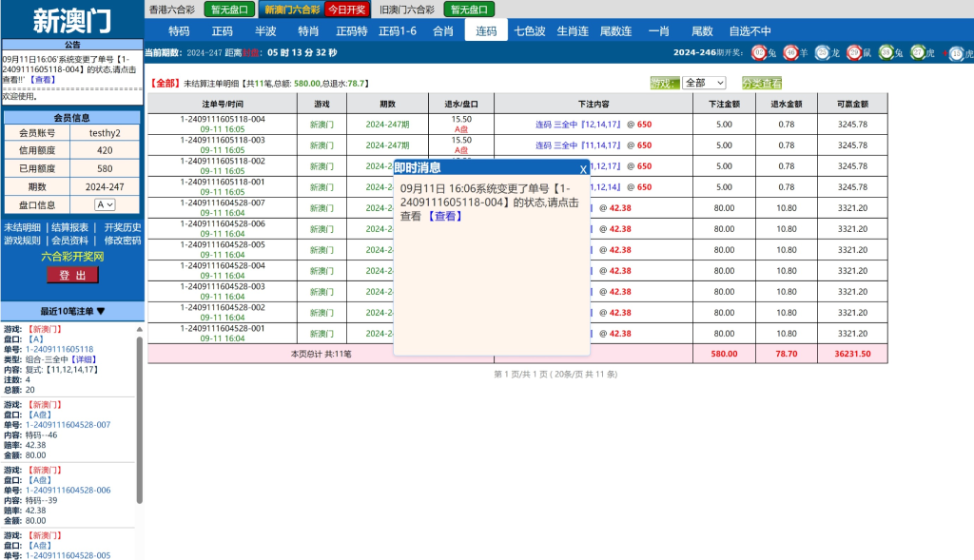Screen dimensions: 974x560
Task: Click the green lottery ball 38
Action: (x=886, y=53)
